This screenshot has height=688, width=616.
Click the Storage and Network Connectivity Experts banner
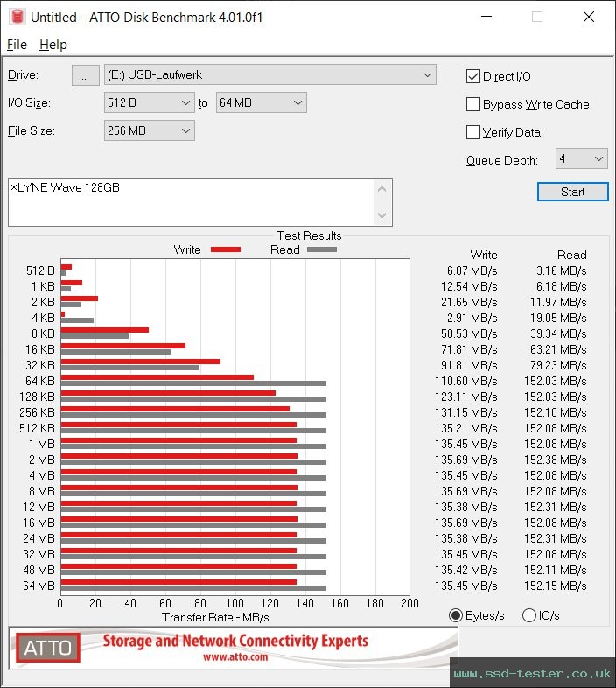point(235,641)
